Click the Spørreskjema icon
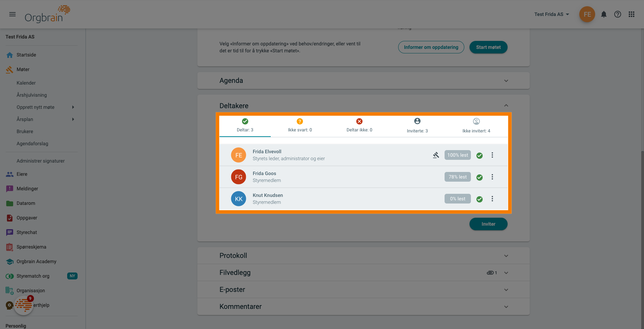The image size is (644, 329). point(10,247)
